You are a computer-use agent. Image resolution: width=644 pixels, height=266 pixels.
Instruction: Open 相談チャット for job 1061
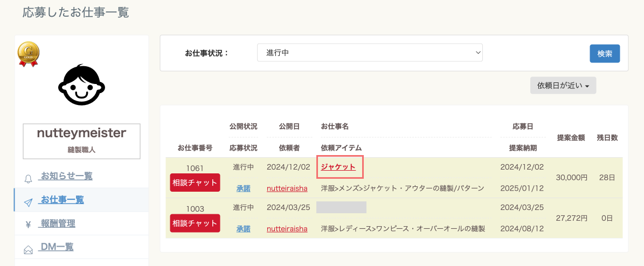pyautogui.click(x=195, y=183)
